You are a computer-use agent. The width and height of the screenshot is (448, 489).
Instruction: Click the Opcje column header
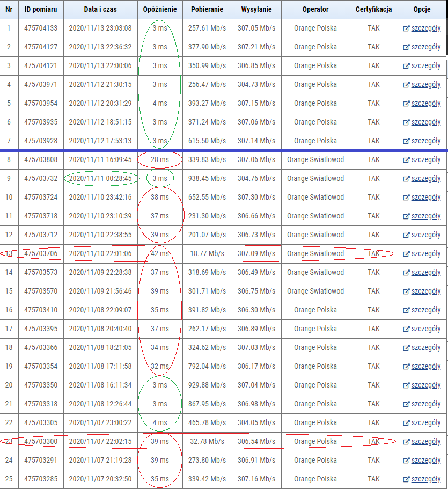pyautogui.click(x=422, y=9)
